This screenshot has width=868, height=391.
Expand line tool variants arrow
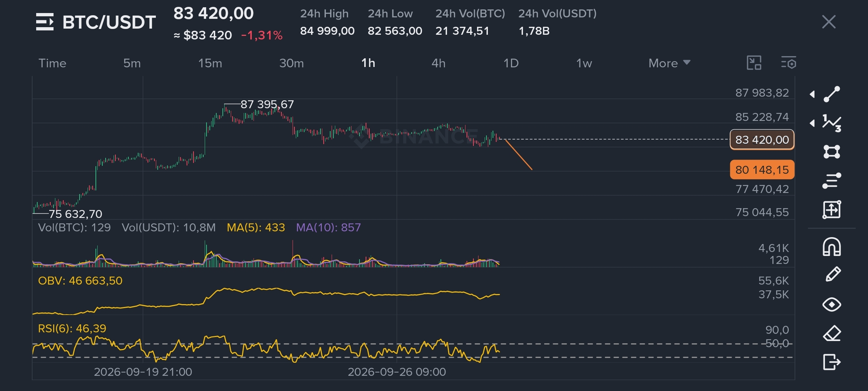click(812, 94)
